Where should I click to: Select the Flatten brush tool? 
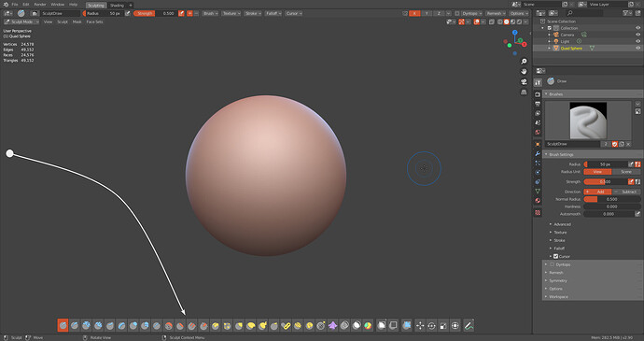point(180,325)
